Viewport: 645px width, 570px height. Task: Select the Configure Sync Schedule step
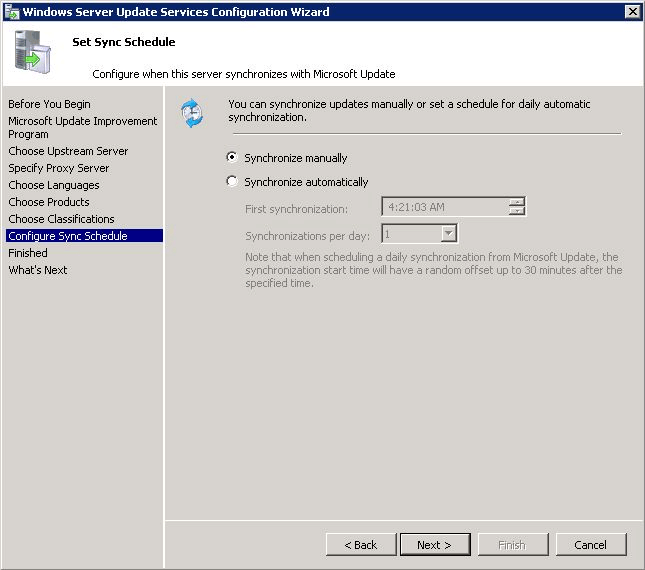pyautogui.click(x=68, y=236)
